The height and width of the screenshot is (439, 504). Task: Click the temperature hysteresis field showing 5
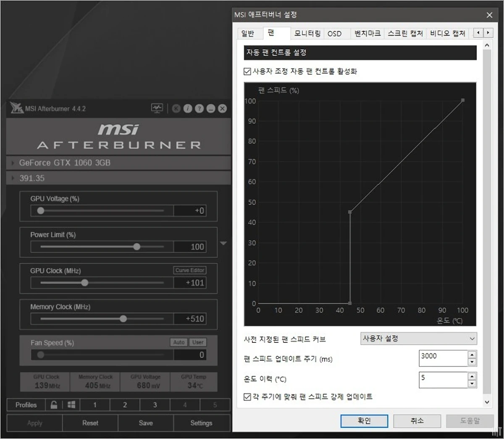coord(444,380)
